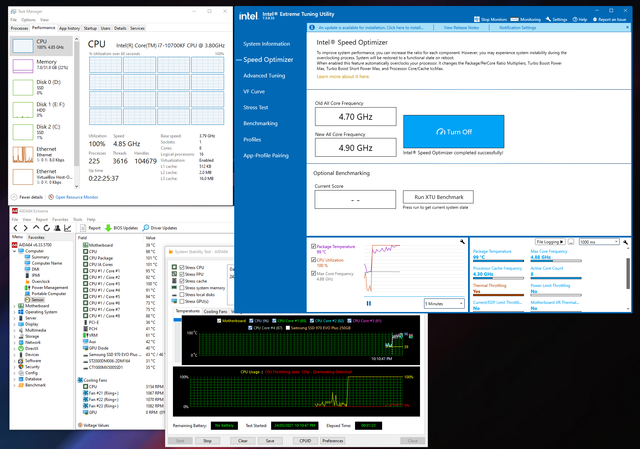Viewport: 640px width, 449px height.
Task: Click the Turn Off Speed Optimizer button
Action: tap(453, 131)
